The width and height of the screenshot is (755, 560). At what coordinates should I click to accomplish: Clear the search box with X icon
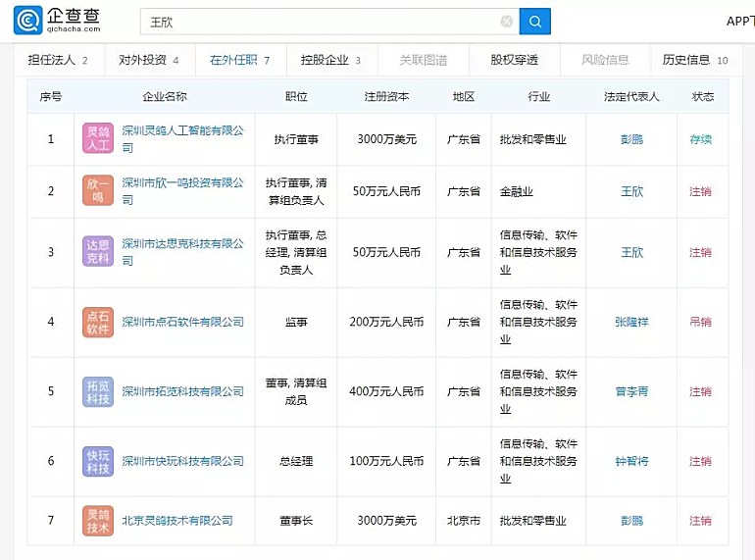[506, 22]
